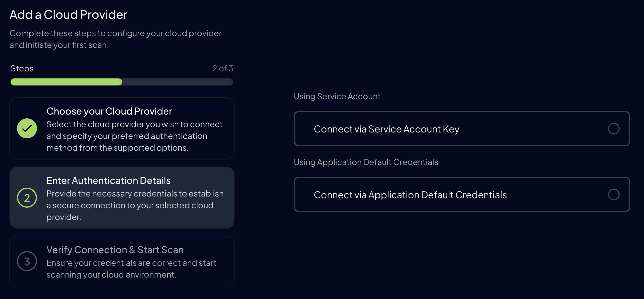Select the Service Account Key radio circle
This screenshot has width=644, height=299.
[x=614, y=129]
